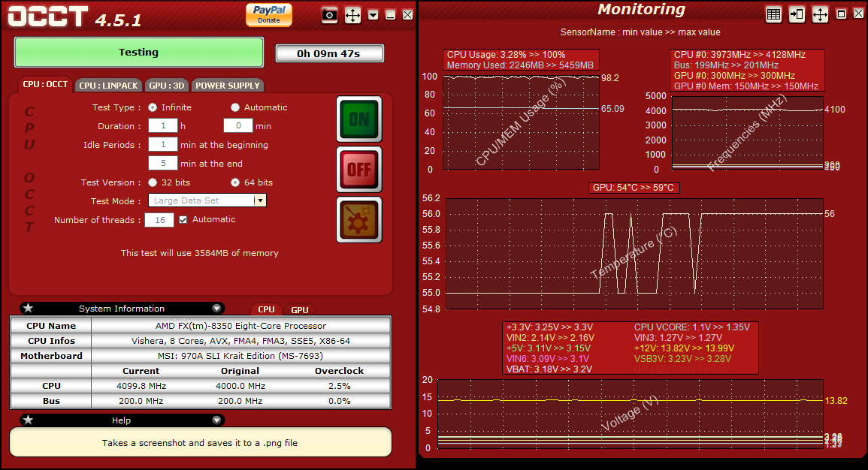Open the Test Mode Large Data Set dropdown
The width and height of the screenshot is (868, 470).
click(207, 200)
